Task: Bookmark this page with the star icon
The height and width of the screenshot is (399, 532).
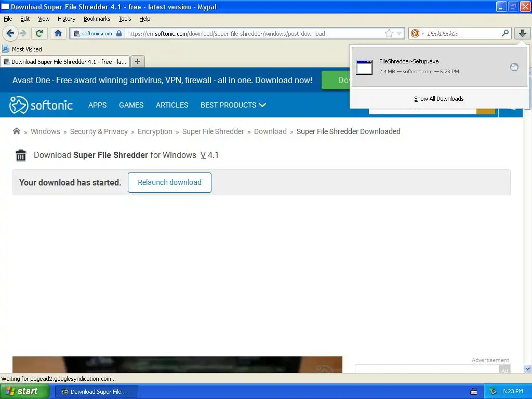Action: tap(389, 33)
